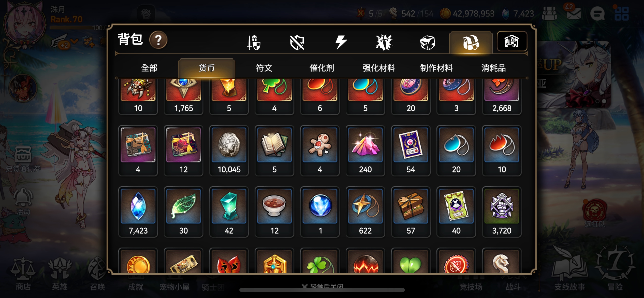
Task: Select the lightning bolt category icon
Action: point(341,42)
